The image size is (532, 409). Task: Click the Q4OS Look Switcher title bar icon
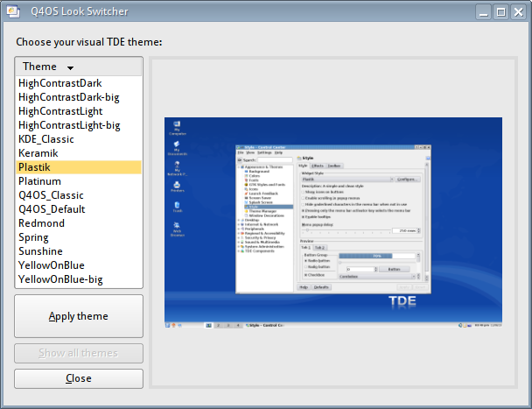(x=13, y=11)
